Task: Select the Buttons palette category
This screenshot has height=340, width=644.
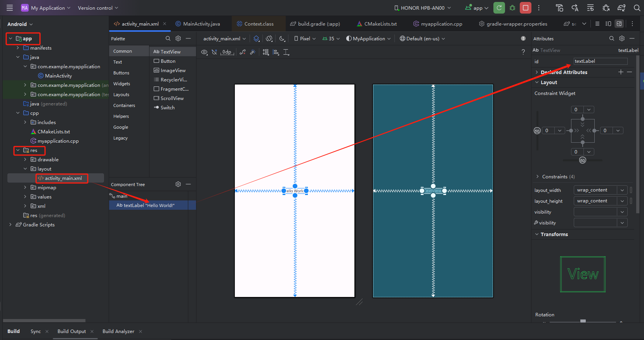Action: point(122,73)
